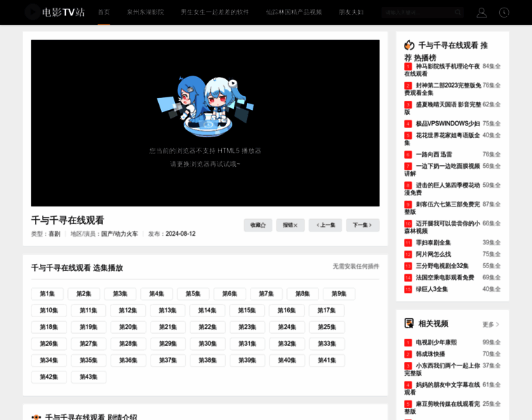
Task: Go to the 首页 nav tab
Action: 104,12
